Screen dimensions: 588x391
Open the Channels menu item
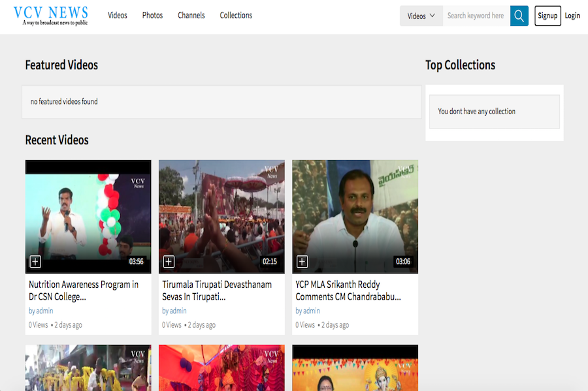(191, 16)
